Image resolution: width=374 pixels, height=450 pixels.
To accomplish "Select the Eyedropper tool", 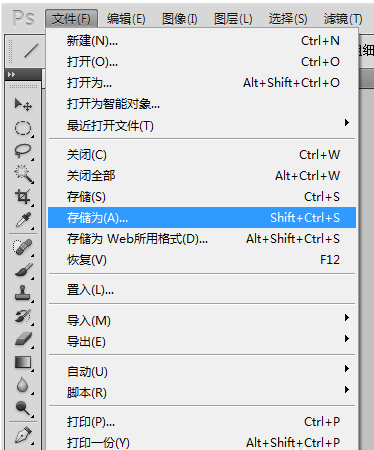I will [x=23, y=220].
